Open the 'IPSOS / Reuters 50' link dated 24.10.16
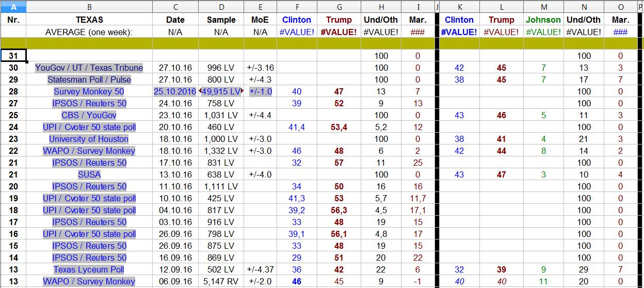644x288 pixels. tap(89, 103)
